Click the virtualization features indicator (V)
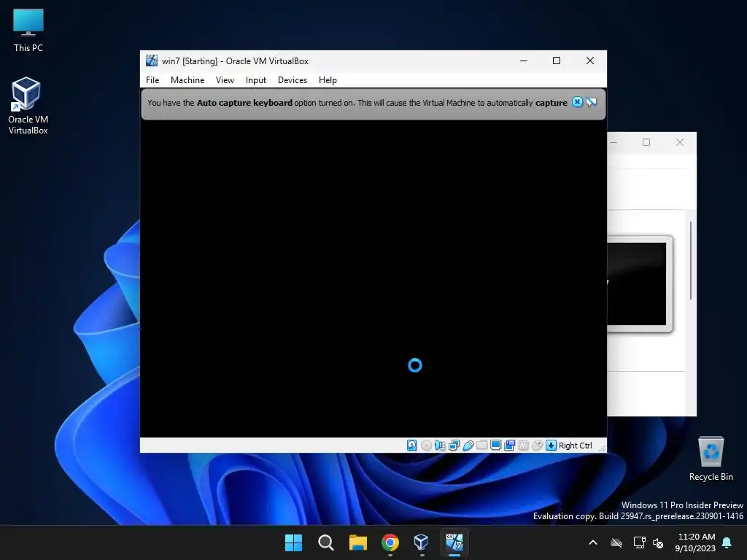 (523, 446)
